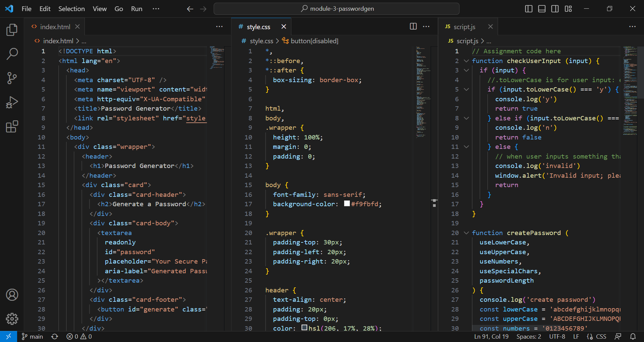Split the style.css editor to the right

413,26
